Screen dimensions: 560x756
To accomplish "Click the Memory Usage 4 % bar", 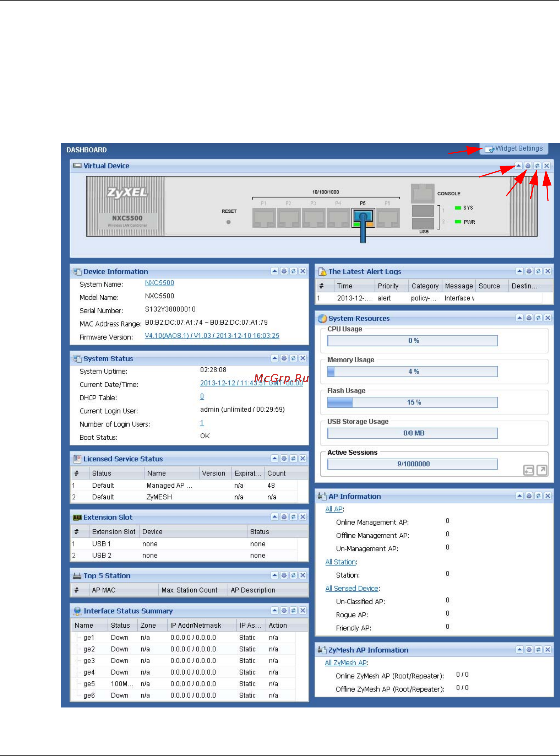I will [413, 372].
